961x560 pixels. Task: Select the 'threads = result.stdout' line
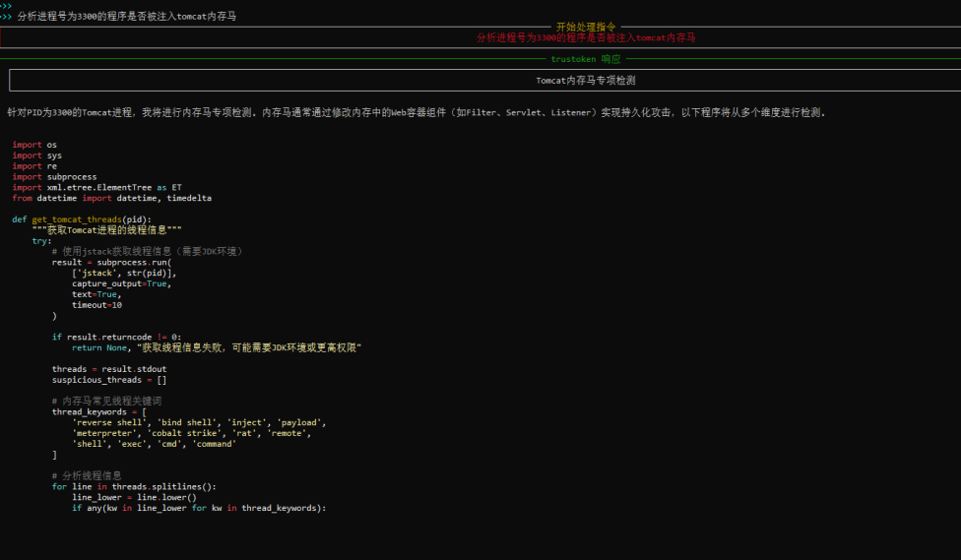point(109,369)
